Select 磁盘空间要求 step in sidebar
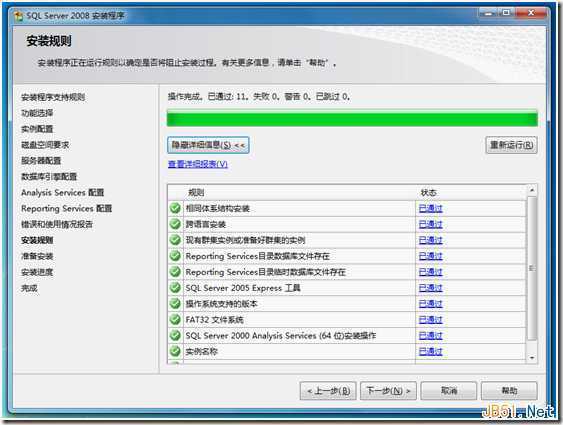Screen dimensions: 563x425 coord(45,145)
